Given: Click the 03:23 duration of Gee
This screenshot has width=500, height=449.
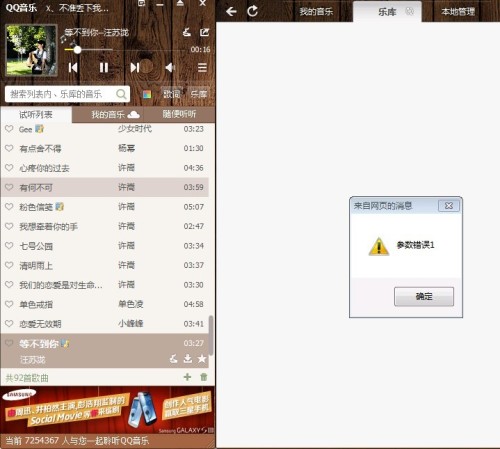Looking at the screenshot, I should [193, 129].
